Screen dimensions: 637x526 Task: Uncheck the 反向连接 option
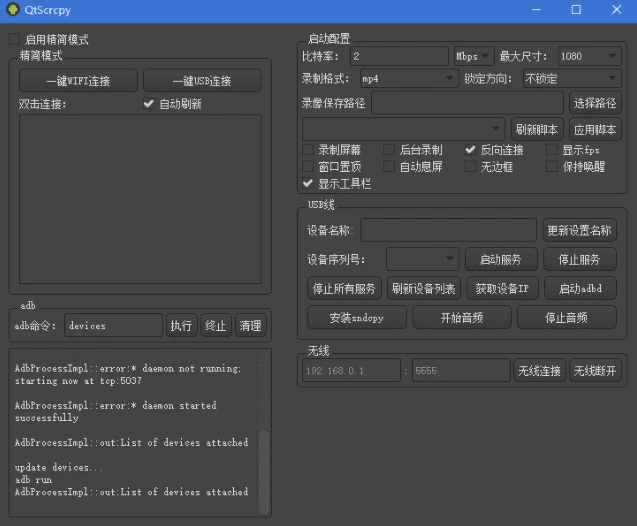coord(472,150)
